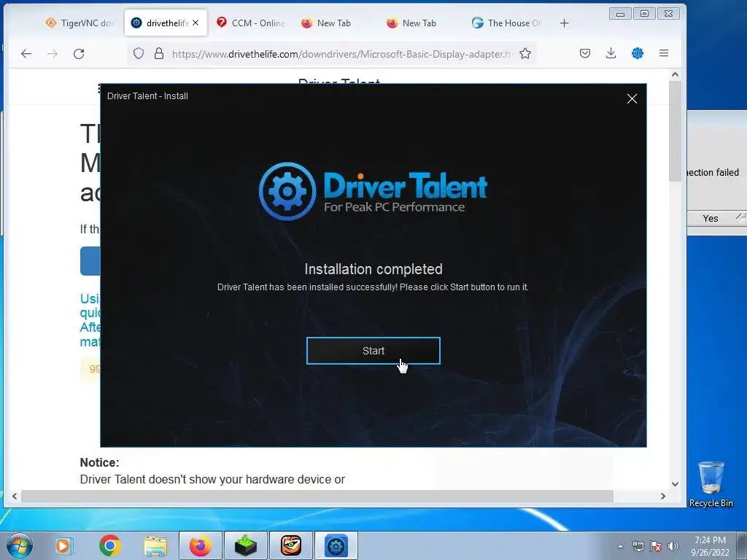The image size is (747, 560).
Task: Close the Driver Talent install dialog
Action: click(632, 98)
